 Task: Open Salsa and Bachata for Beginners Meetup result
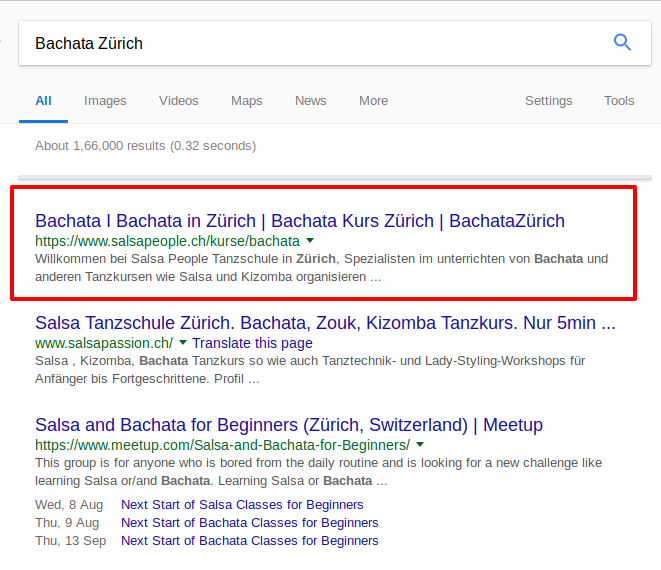click(288, 425)
